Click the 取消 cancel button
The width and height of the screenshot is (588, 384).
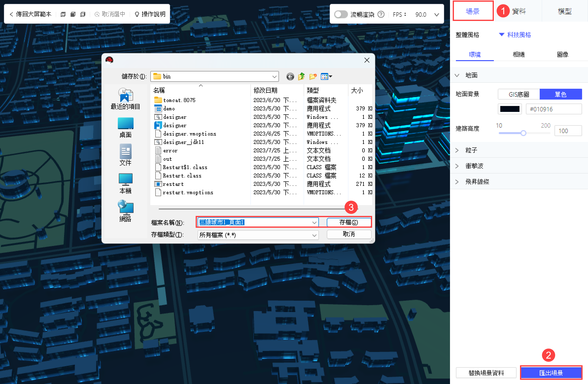(x=349, y=234)
